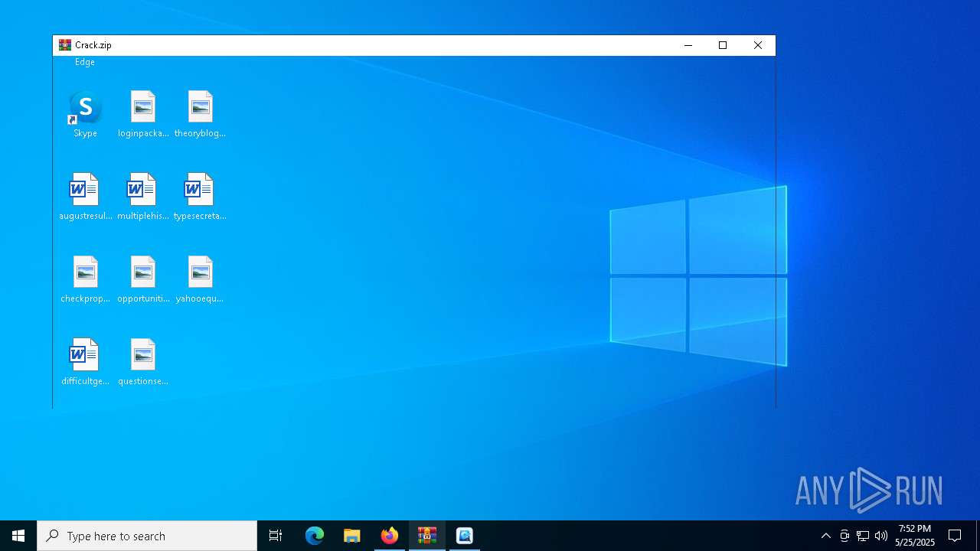
Task: Click the Crack.zip title text
Action: [x=93, y=45]
